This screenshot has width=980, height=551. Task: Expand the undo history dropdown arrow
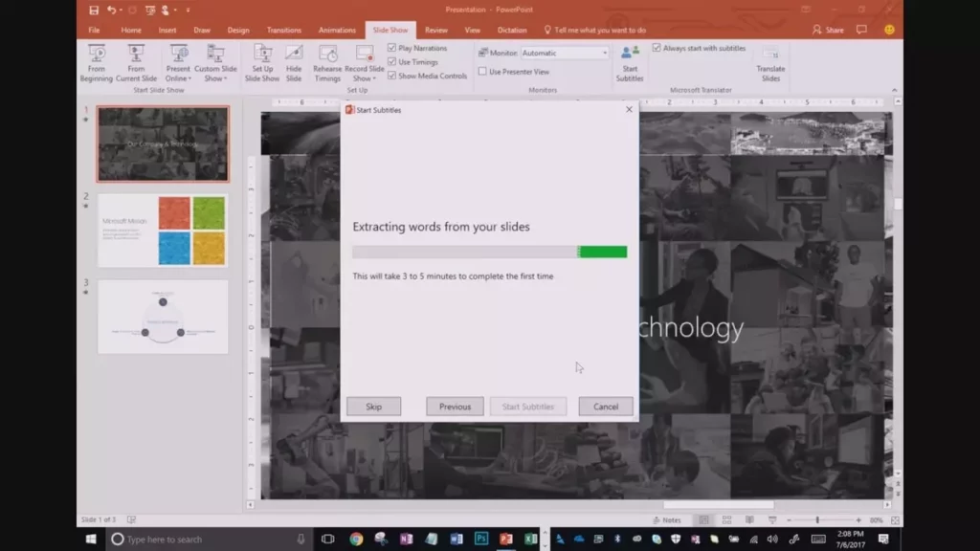tap(121, 10)
